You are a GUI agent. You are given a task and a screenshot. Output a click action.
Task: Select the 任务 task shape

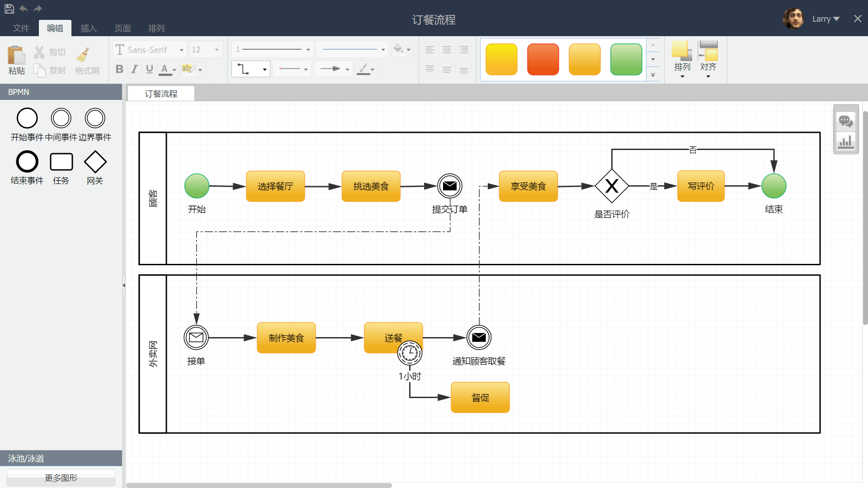61,162
